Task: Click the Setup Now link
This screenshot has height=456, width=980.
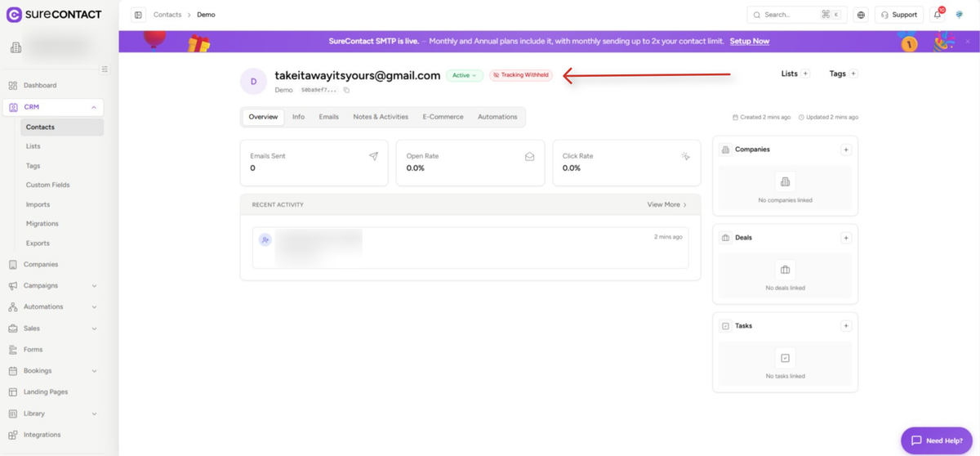Action: (750, 41)
